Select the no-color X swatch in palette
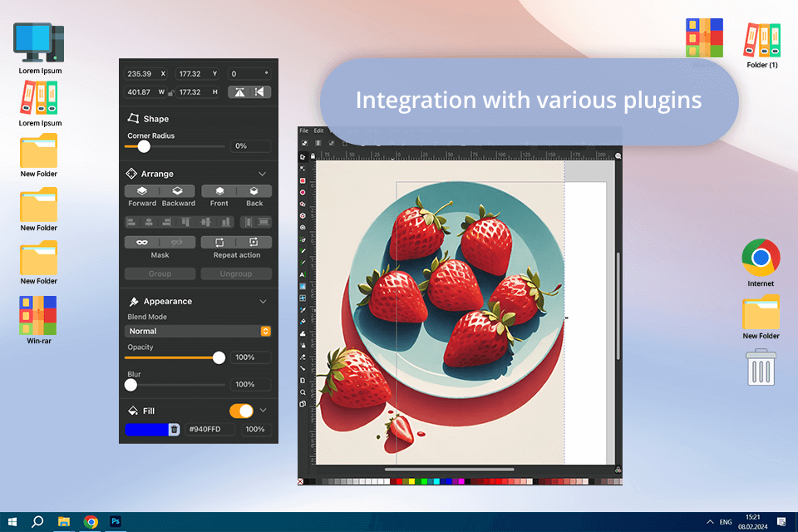The height and width of the screenshot is (532, 798). (301, 481)
